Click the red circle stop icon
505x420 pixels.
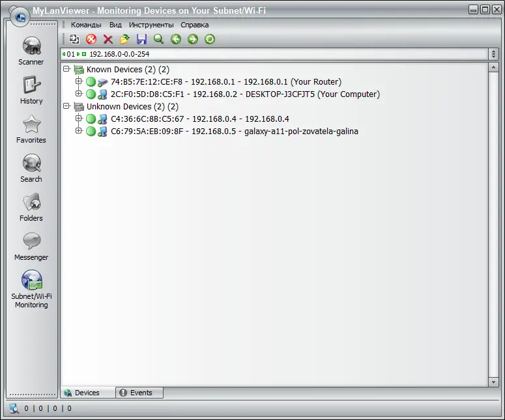(91, 39)
